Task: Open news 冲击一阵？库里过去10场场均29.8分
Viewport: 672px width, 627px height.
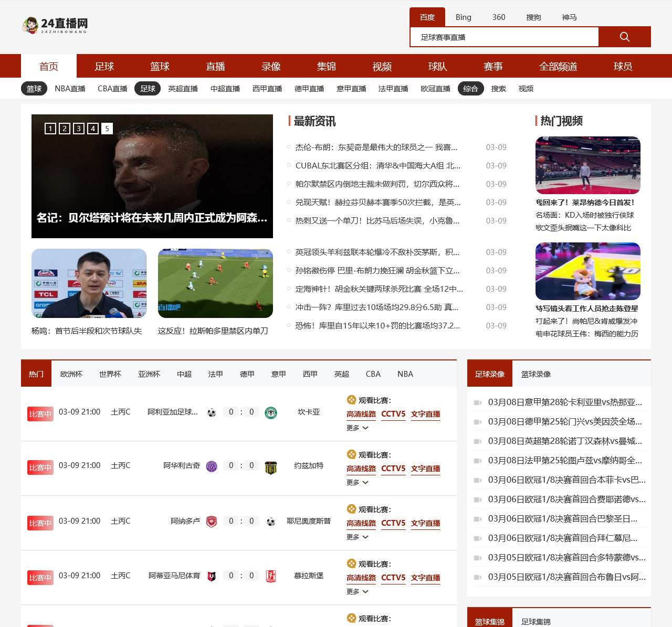Action: (376, 307)
